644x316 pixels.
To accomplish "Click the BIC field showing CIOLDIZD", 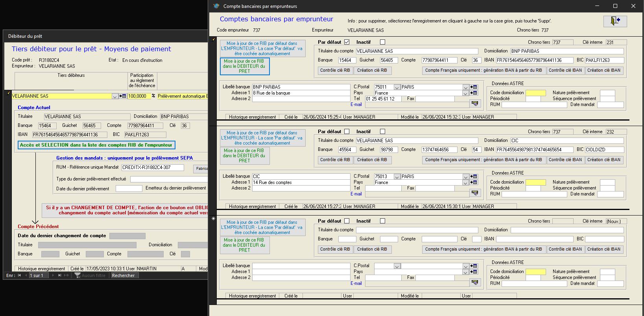I will coord(604,150).
